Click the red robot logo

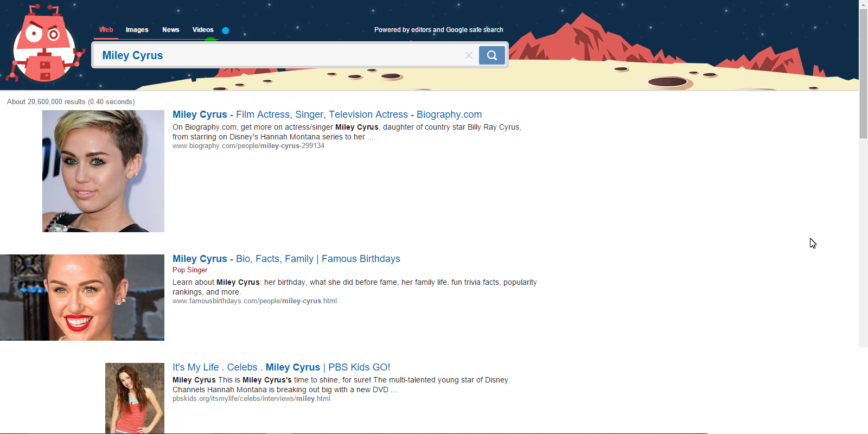point(46,43)
